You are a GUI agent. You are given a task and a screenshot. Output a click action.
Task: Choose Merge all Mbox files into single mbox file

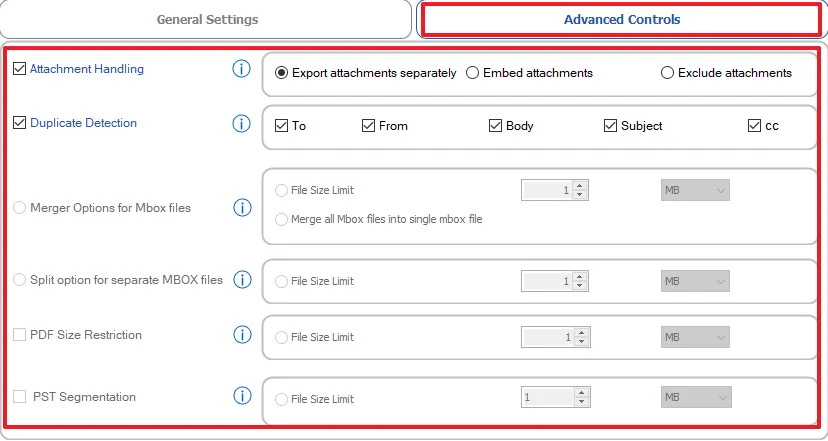click(281, 219)
